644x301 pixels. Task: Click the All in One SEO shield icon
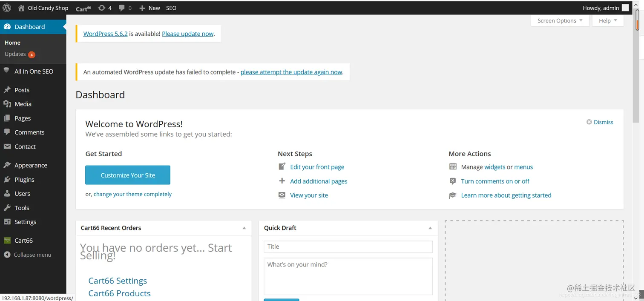coord(7,71)
